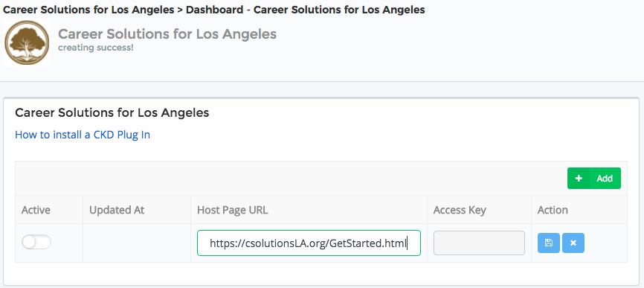The width and height of the screenshot is (644, 288).
Task: Open How to install a CKD Plug In
Action: (83, 135)
